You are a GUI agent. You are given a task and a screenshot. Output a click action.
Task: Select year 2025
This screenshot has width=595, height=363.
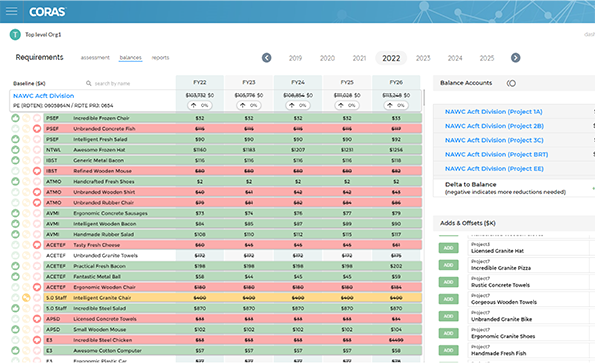[487, 58]
